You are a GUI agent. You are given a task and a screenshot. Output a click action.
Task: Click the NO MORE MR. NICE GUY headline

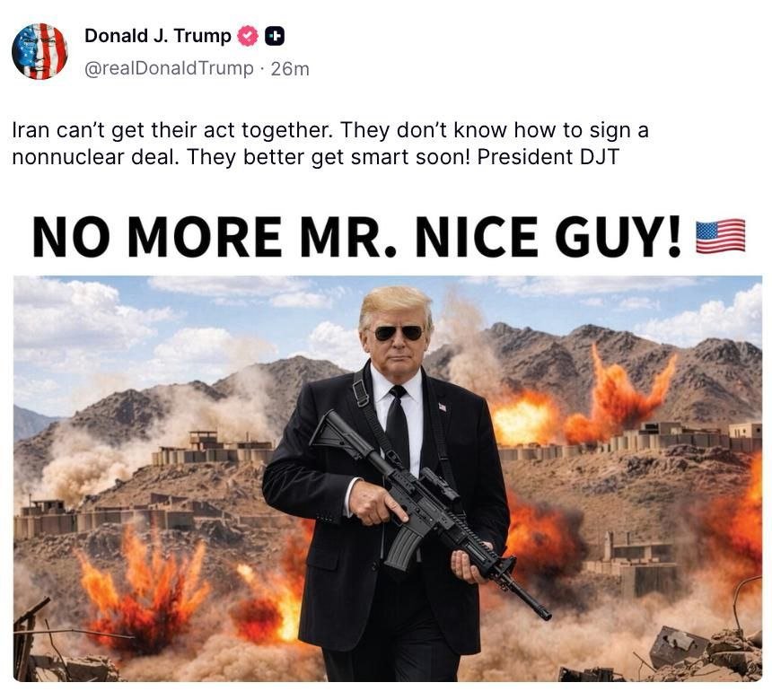[x=356, y=237]
